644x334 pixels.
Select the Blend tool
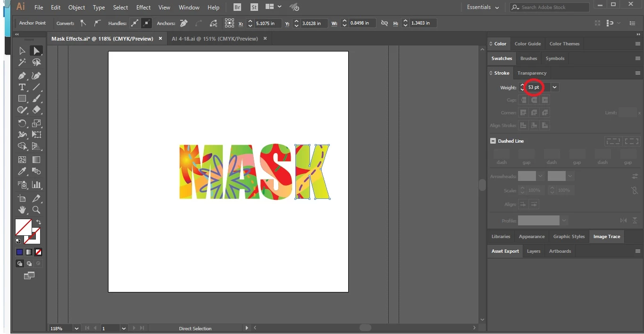coord(36,171)
